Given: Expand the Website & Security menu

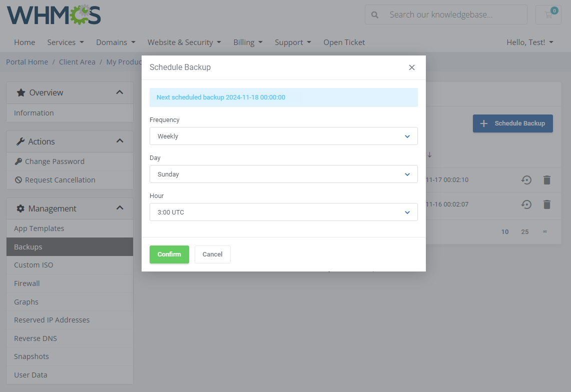Looking at the screenshot, I should click(184, 42).
